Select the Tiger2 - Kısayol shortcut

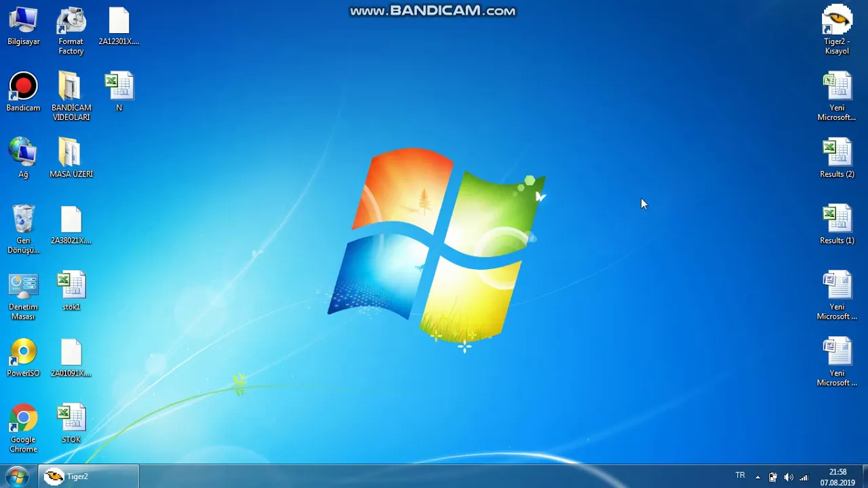pos(837,30)
